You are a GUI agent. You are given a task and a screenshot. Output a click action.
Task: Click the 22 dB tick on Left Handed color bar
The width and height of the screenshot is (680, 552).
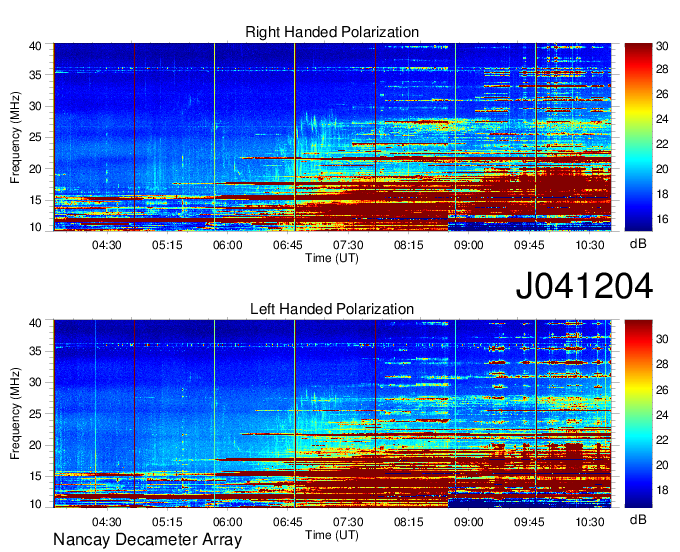click(662, 441)
